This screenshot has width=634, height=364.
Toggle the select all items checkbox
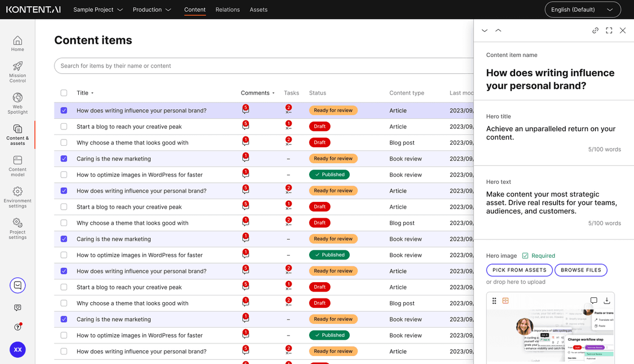point(64,93)
